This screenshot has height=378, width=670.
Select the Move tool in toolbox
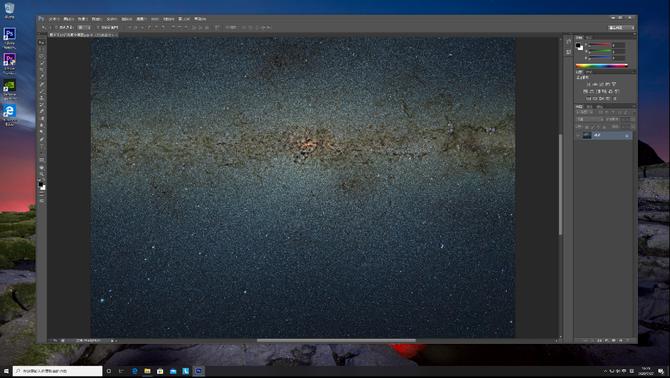pyautogui.click(x=41, y=43)
